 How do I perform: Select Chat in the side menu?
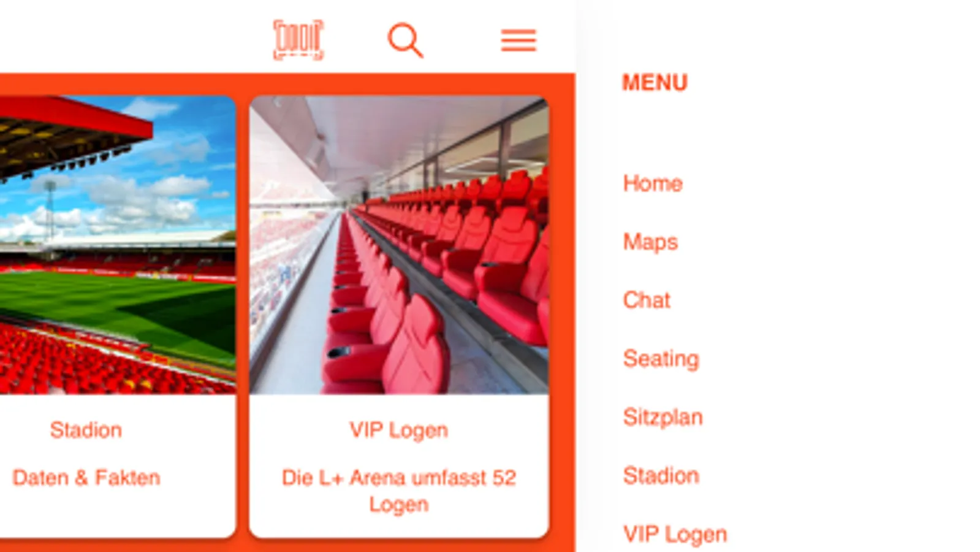(x=647, y=300)
